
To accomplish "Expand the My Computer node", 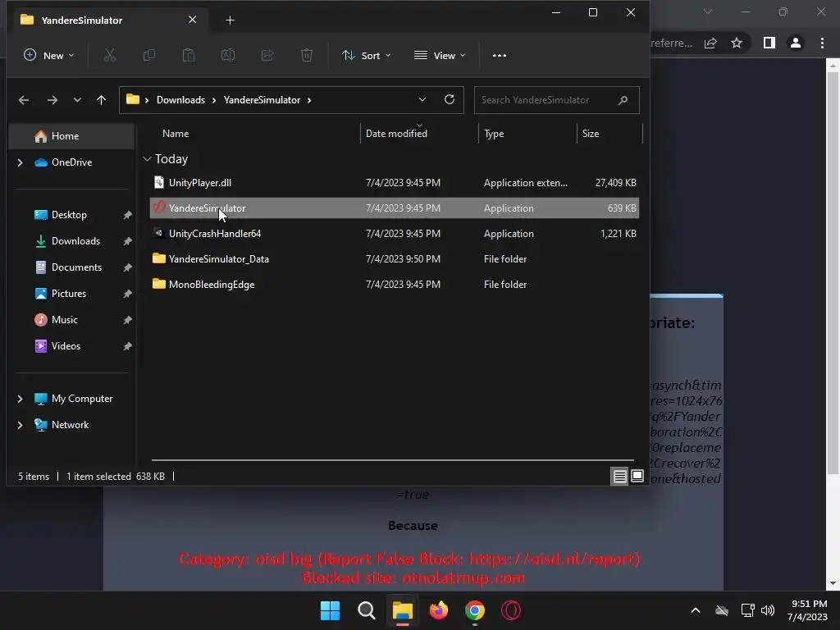I will point(20,399).
